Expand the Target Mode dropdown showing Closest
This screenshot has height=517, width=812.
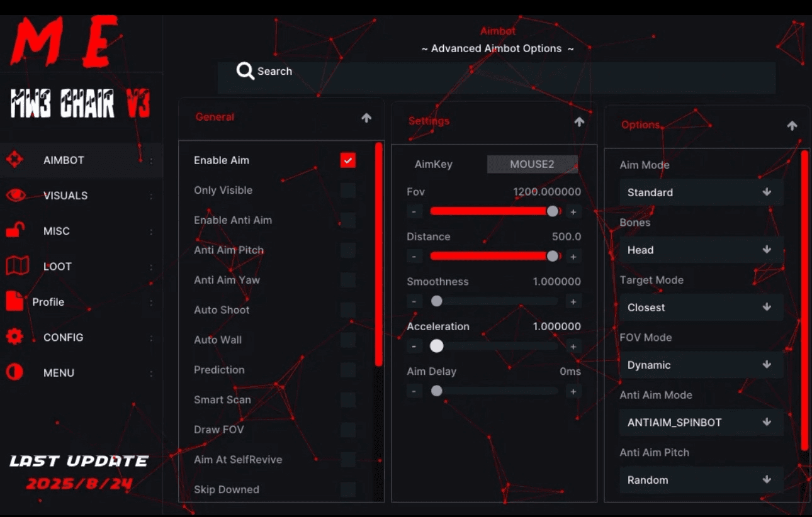[x=701, y=308]
